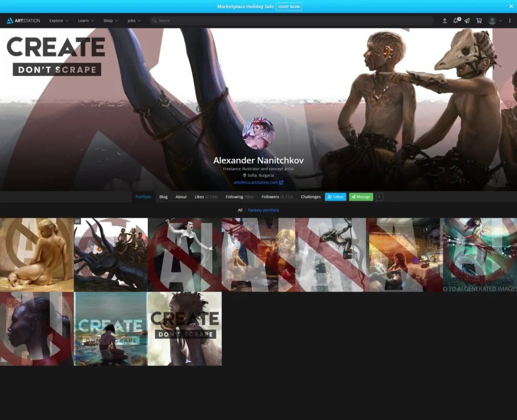
Task: Click into the Search field
Action: point(292,21)
